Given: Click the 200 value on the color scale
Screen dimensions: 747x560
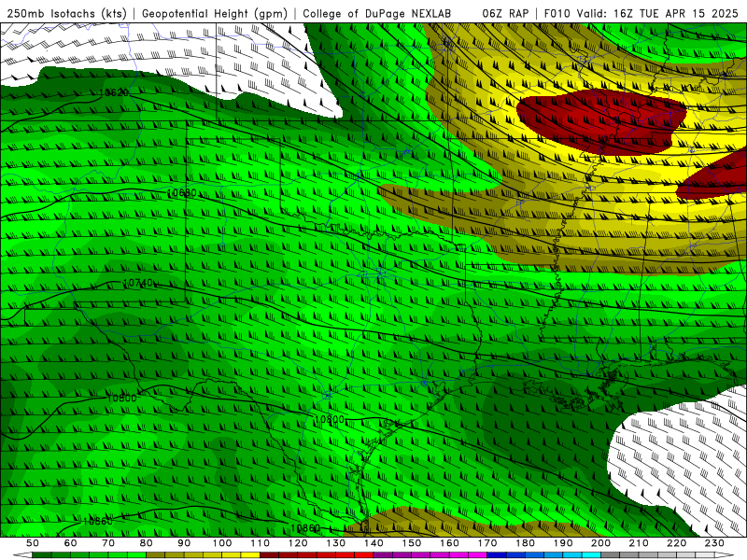Looking at the screenshot, I should (x=600, y=543).
